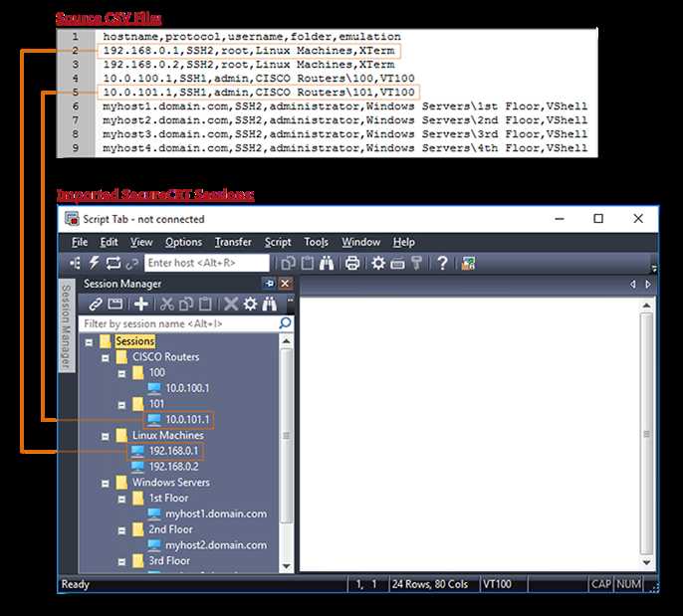
Task: Collapse the Windows Servers folder
Action: (106, 484)
